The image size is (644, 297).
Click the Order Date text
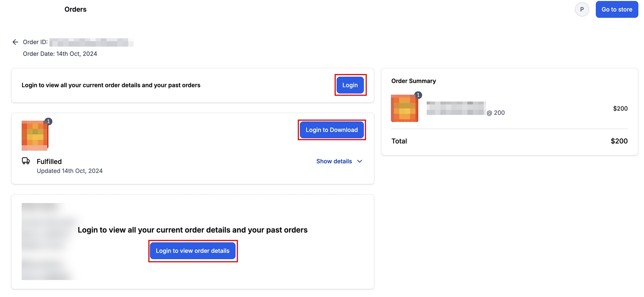(60, 54)
